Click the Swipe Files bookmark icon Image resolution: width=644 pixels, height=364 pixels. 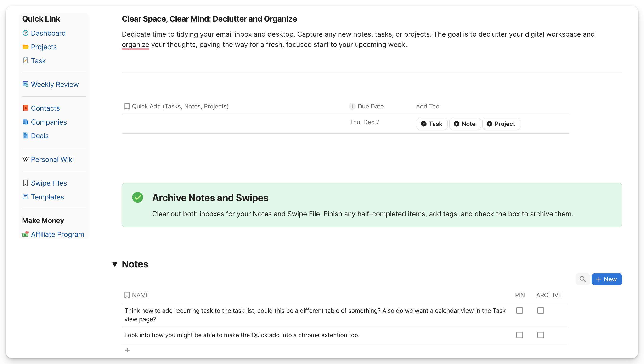(25, 183)
